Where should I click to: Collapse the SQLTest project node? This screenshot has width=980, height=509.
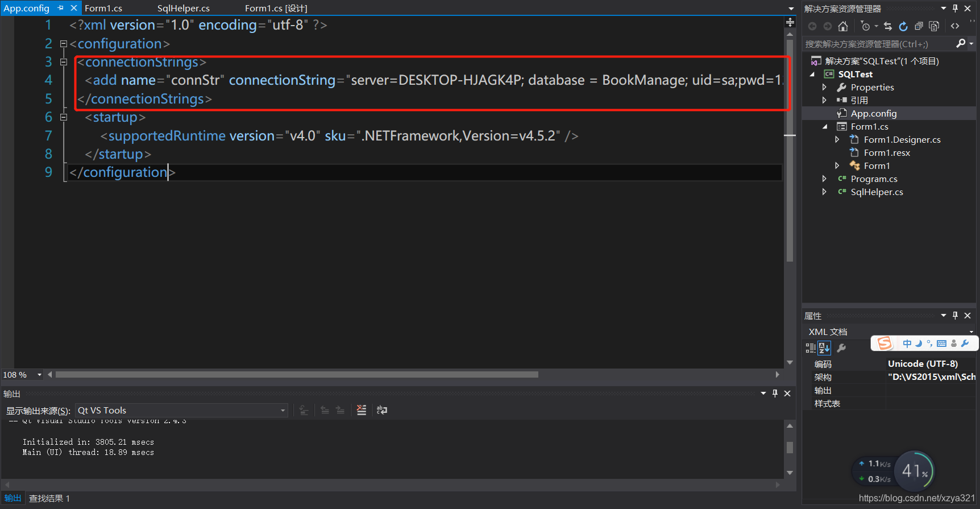812,75
